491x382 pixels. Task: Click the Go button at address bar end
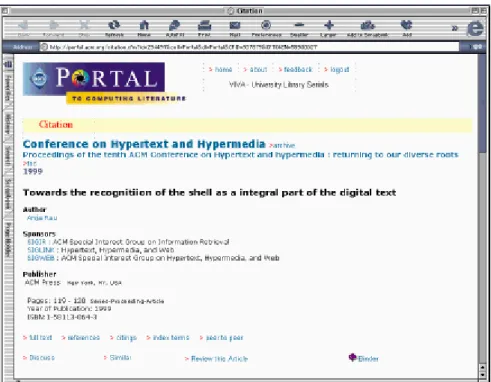pyautogui.click(x=476, y=47)
